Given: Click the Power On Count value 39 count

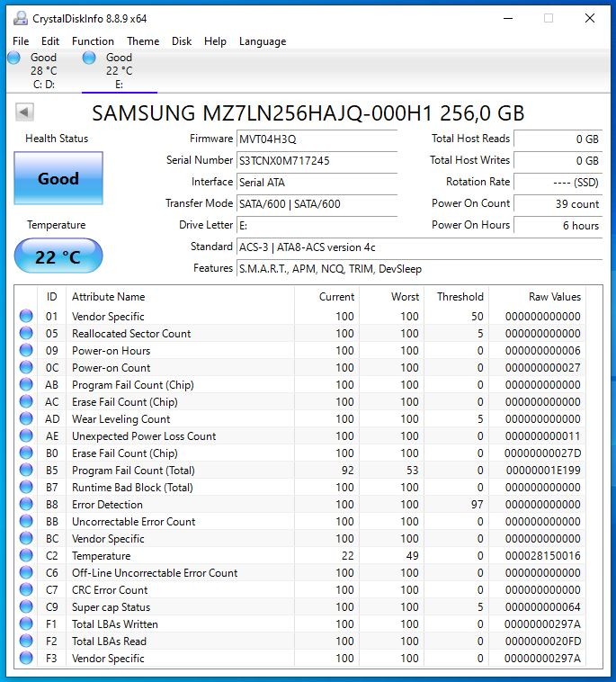Looking at the screenshot, I should pyautogui.click(x=558, y=204).
